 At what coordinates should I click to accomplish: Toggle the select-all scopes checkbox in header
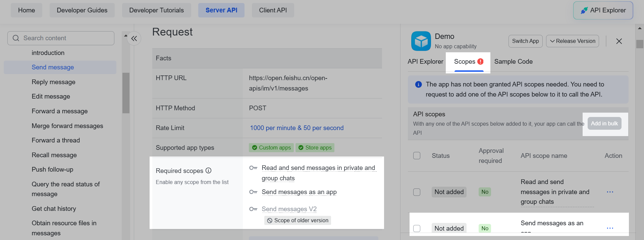[x=417, y=156]
